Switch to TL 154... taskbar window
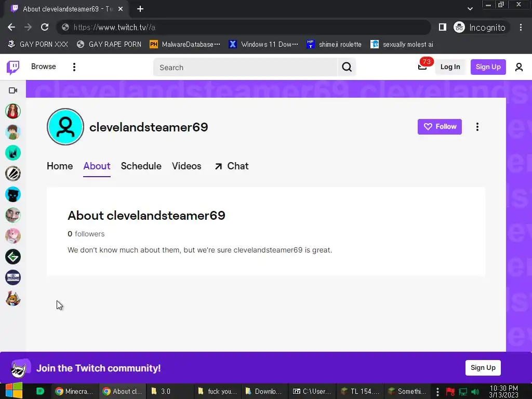 tap(360, 391)
